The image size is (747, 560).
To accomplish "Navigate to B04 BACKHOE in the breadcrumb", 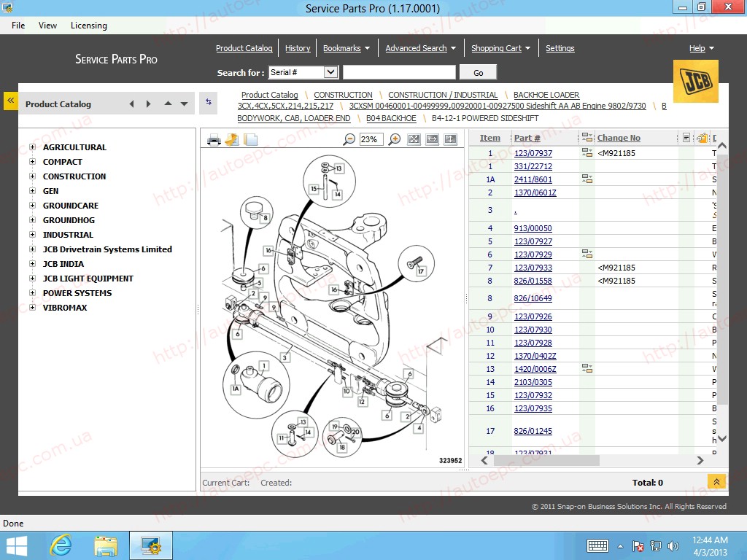I will (x=391, y=118).
